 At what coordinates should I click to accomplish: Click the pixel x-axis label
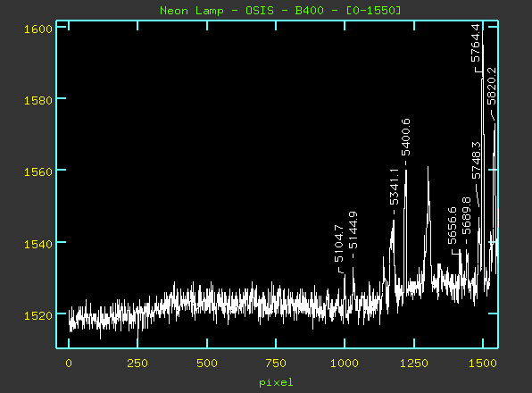pos(276,383)
